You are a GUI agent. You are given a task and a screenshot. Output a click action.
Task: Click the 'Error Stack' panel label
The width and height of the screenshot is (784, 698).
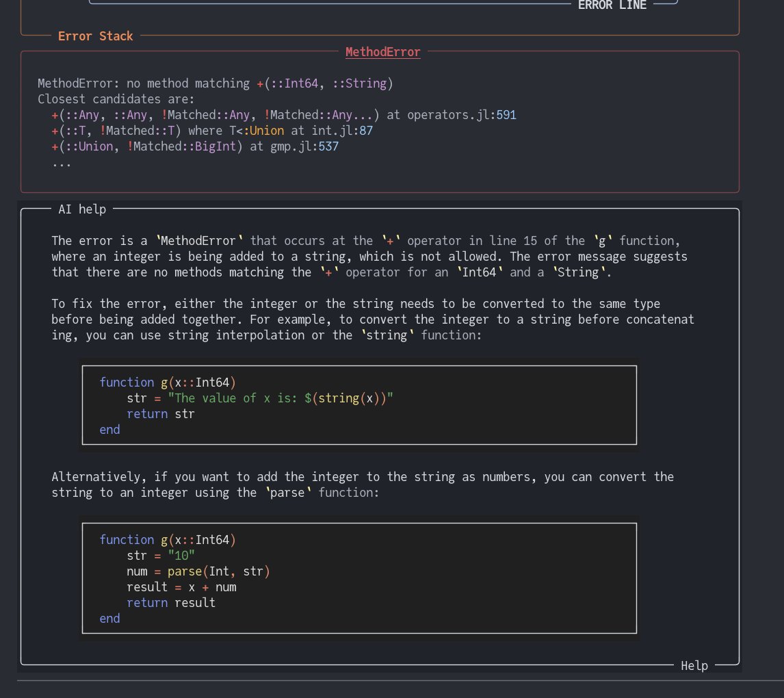click(x=96, y=36)
